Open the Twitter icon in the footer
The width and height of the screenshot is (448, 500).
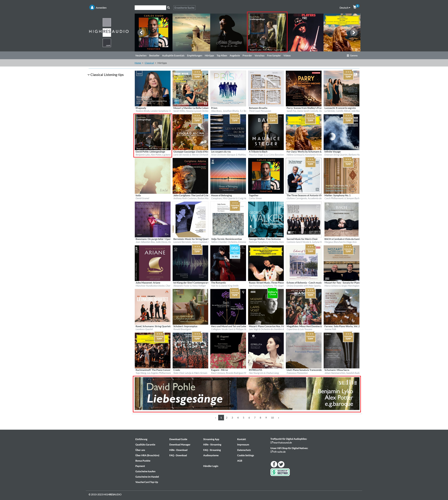pyautogui.click(x=281, y=464)
